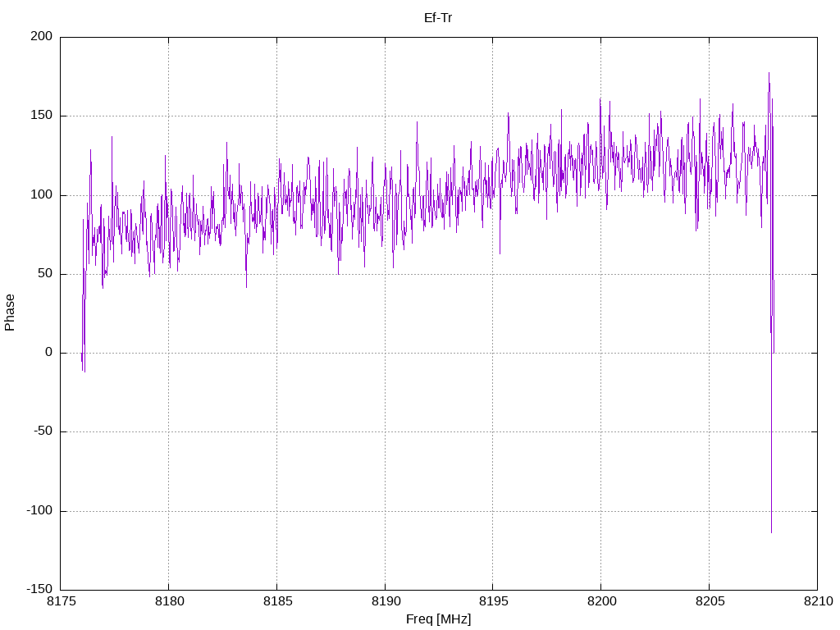Click the Freq [MHz] axis label
Image resolution: width=840 pixels, height=630 pixels.
(438, 619)
